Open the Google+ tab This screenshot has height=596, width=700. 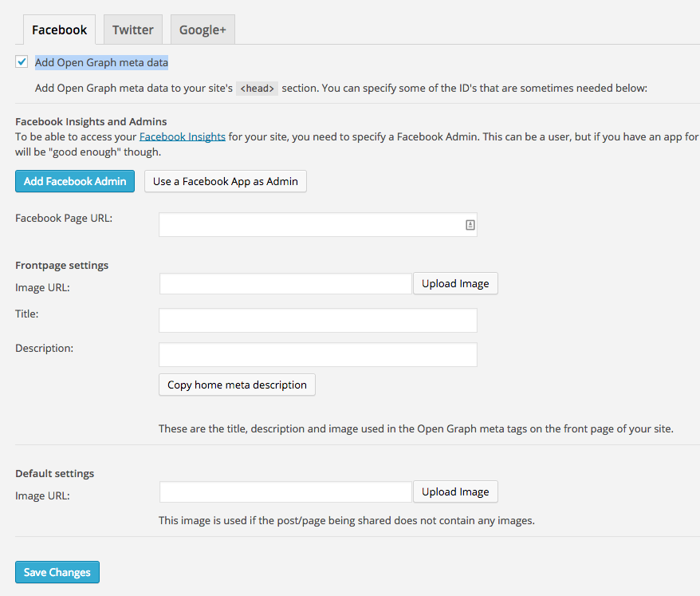pyautogui.click(x=203, y=30)
